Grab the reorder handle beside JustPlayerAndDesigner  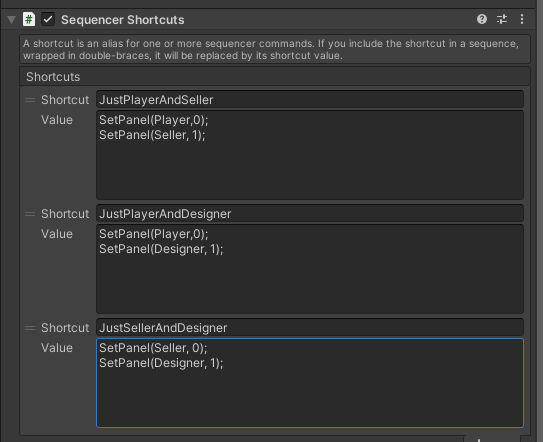point(30,214)
